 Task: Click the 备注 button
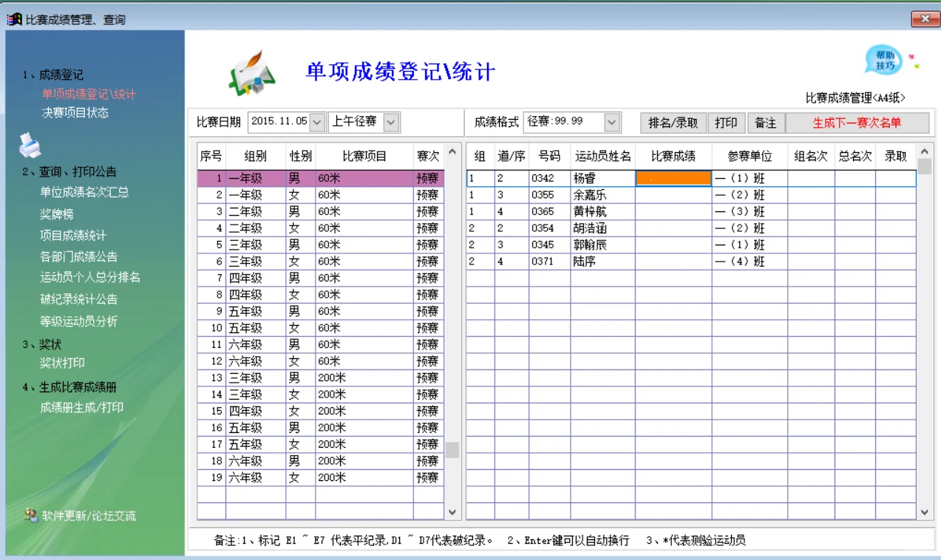pyautogui.click(x=766, y=123)
